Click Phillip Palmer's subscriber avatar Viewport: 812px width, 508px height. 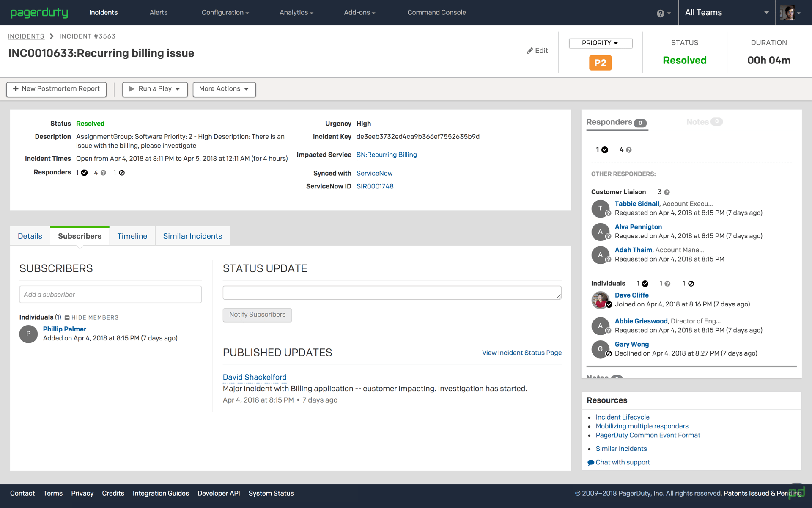[x=28, y=334]
